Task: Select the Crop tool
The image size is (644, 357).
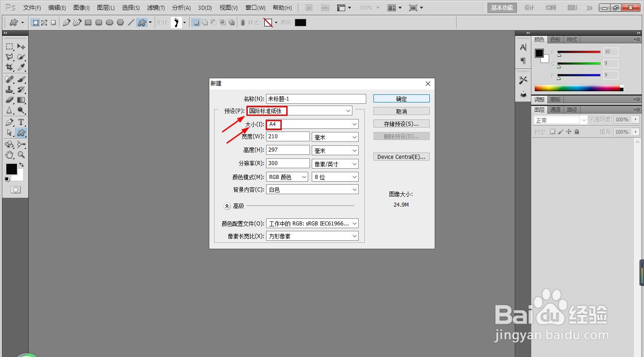Action: (9, 67)
